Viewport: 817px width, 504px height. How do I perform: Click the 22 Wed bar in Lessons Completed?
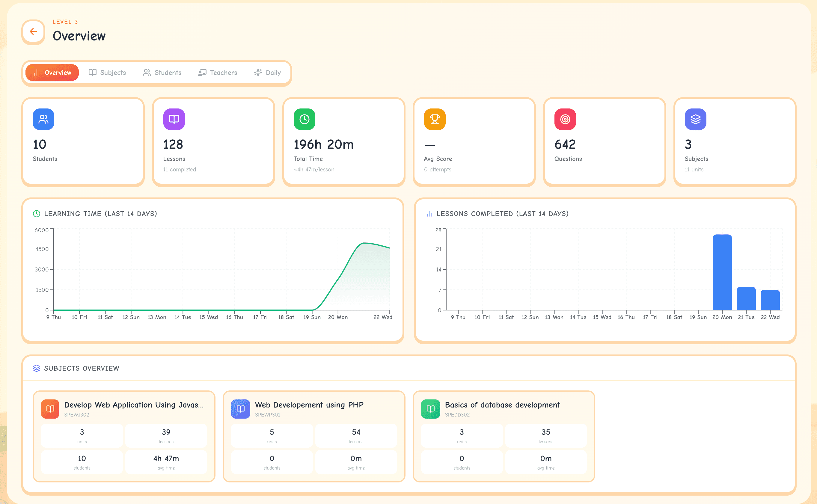pos(770,300)
